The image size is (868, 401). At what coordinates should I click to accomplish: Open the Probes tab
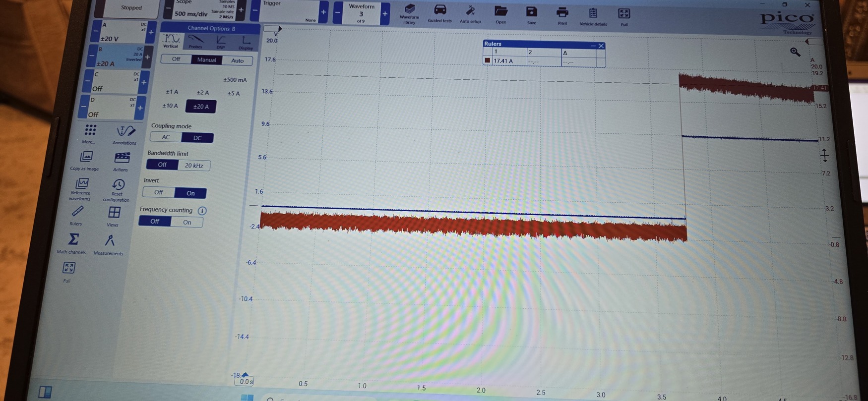click(x=195, y=42)
